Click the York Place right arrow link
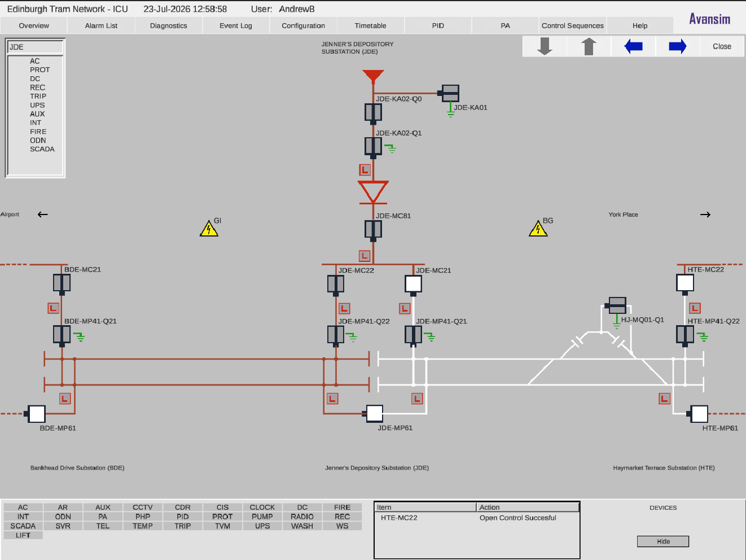This screenshot has width=746, height=560. click(705, 215)
